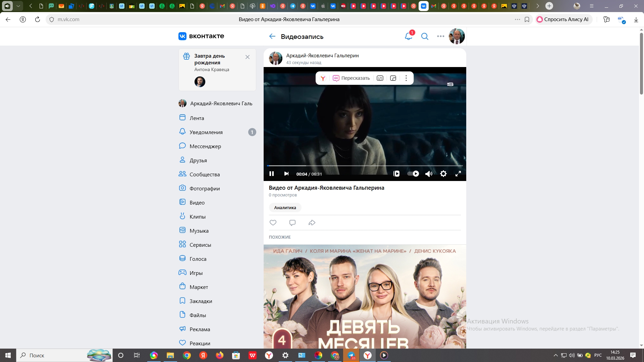Open three-dot menu in VK header
644x362 pixels.
coord(440,36)
